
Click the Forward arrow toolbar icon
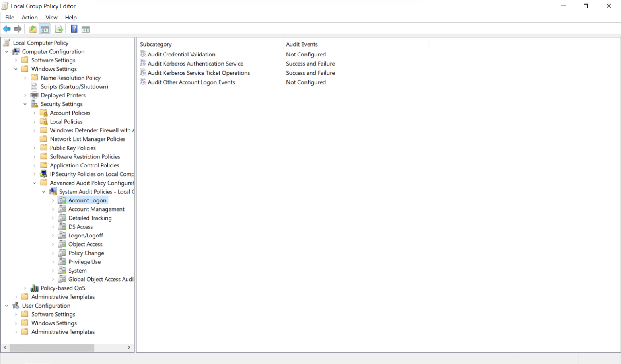[18, 29]
